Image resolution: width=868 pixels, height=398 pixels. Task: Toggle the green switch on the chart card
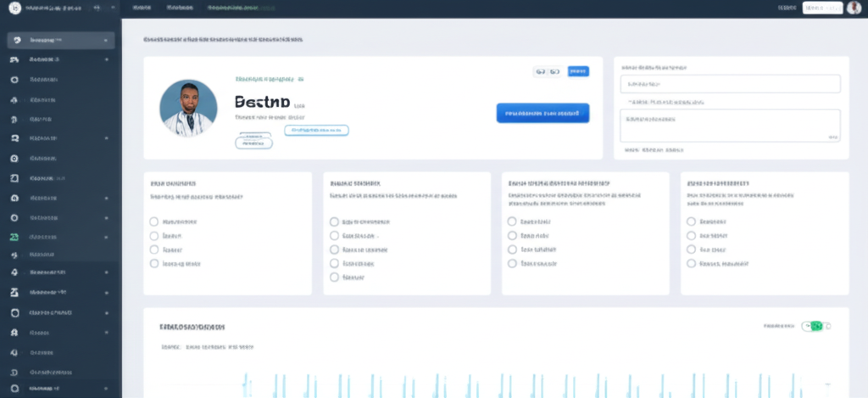816,327
